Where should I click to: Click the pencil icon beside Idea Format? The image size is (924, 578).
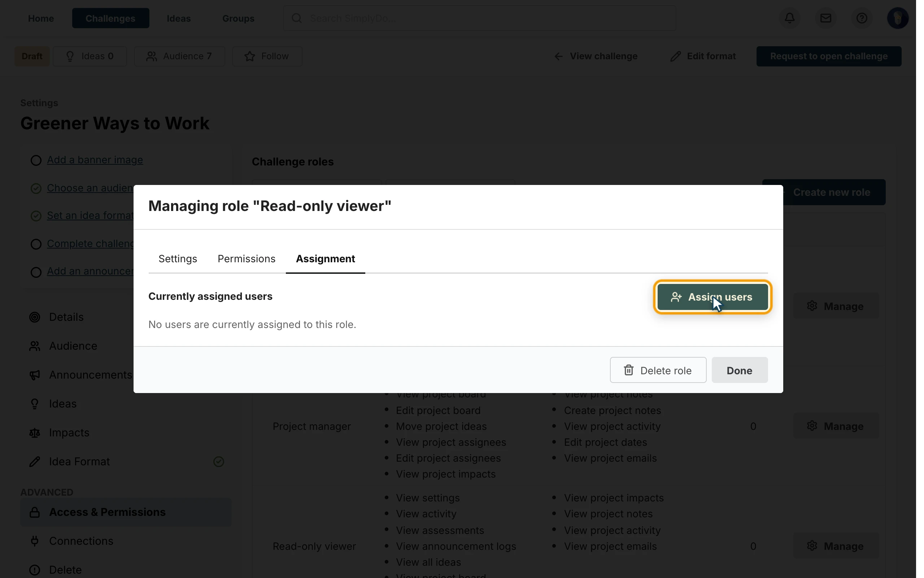[35, 461]
